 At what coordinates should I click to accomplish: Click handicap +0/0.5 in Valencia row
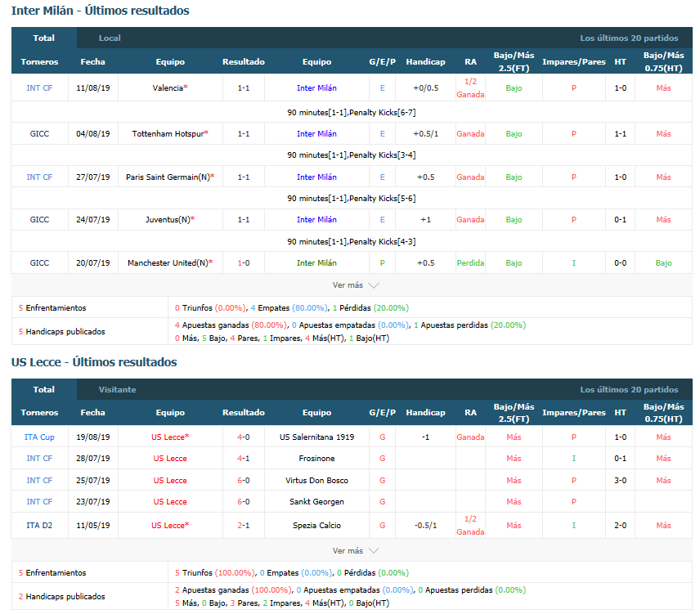pos(425,88)
